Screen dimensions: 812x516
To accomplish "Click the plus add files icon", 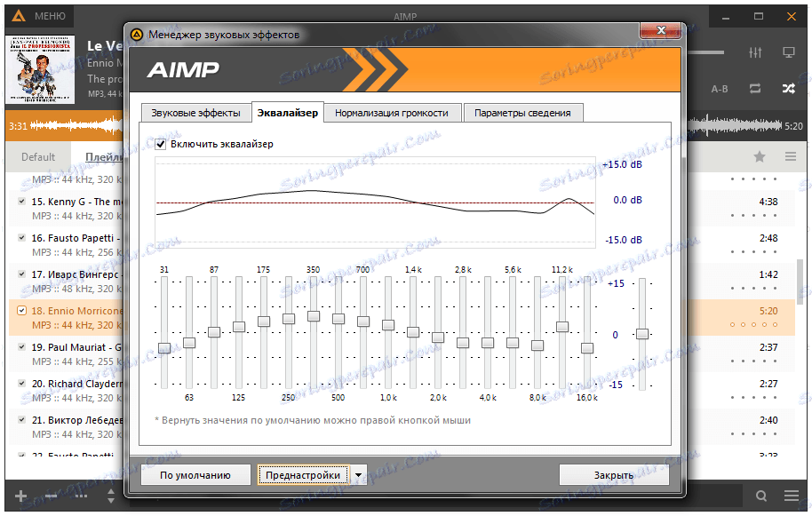I will click(x=20, y=496).
